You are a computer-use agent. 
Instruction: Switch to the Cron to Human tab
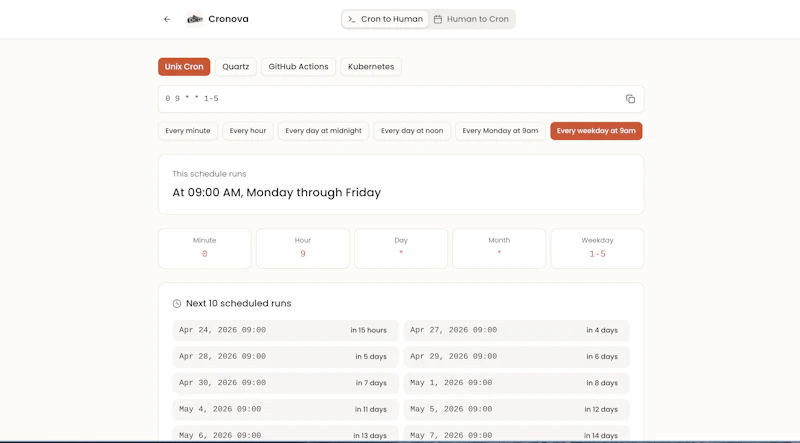click(x=385, y=19)
